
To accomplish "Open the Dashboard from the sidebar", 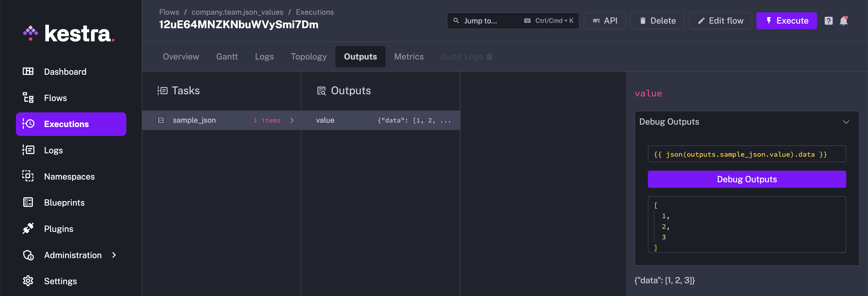I will [x=65, y=71].
